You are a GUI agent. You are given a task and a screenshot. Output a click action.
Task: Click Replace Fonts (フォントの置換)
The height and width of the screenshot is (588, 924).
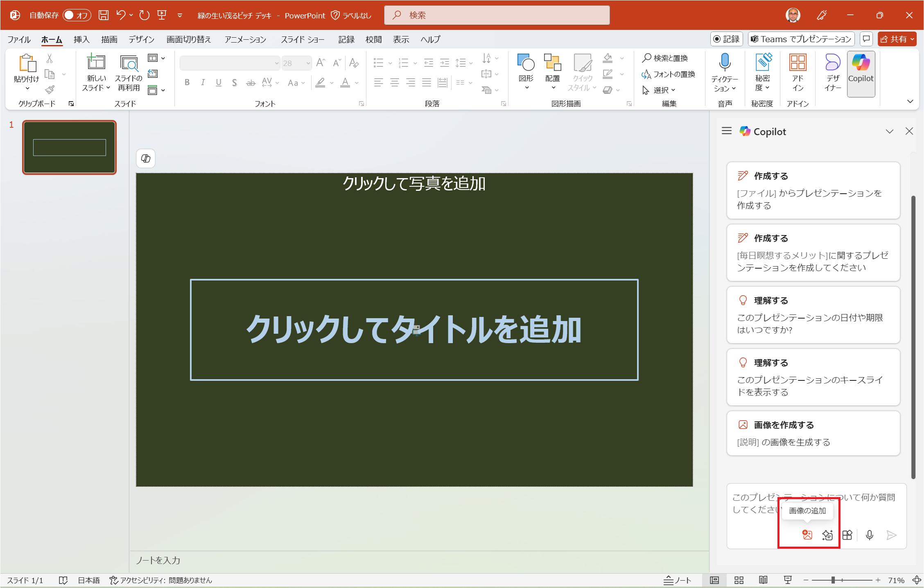pyautogui.click(x=669, y=74)
